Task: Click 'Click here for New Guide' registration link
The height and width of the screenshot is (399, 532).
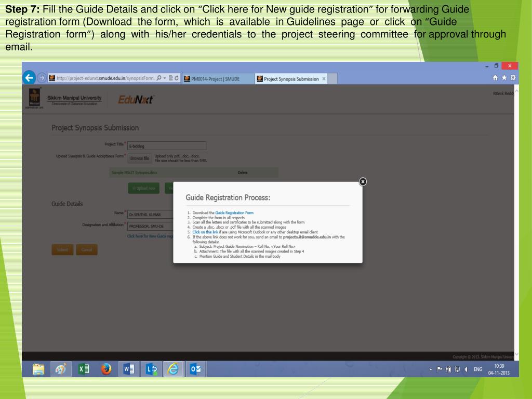Action: coord(150,236)
